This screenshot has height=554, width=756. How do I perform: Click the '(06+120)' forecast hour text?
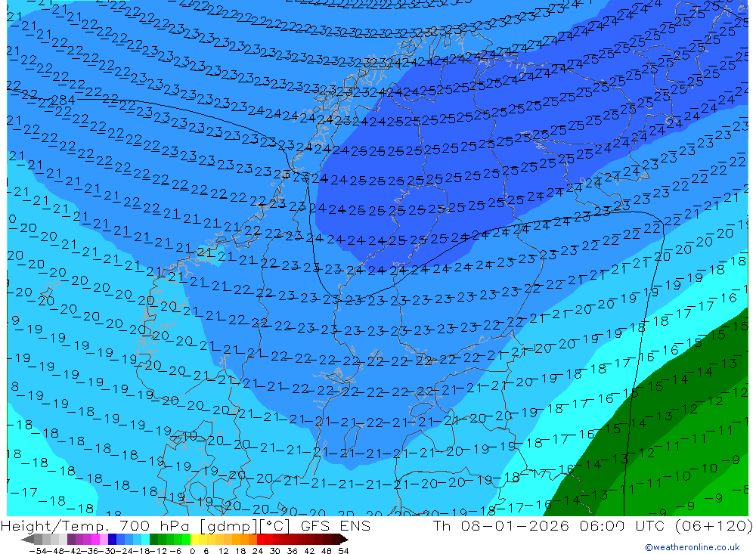click(x=714, y=525)
